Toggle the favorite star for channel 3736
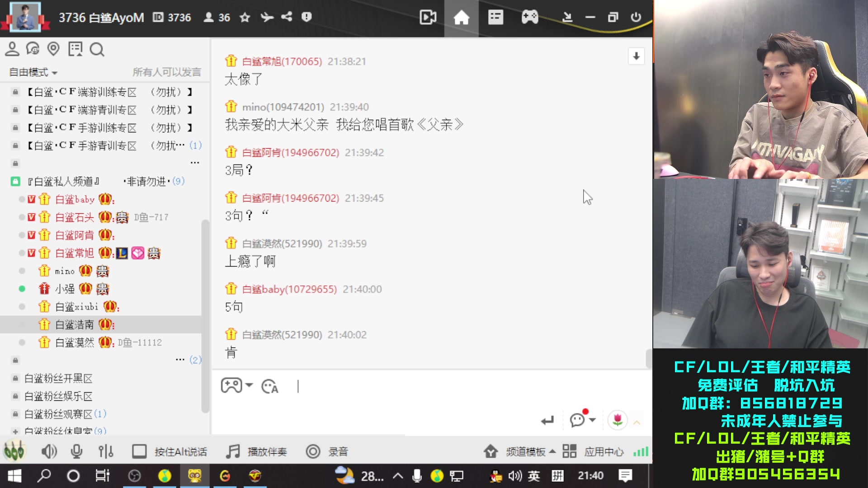 click(x=244, y=18)
